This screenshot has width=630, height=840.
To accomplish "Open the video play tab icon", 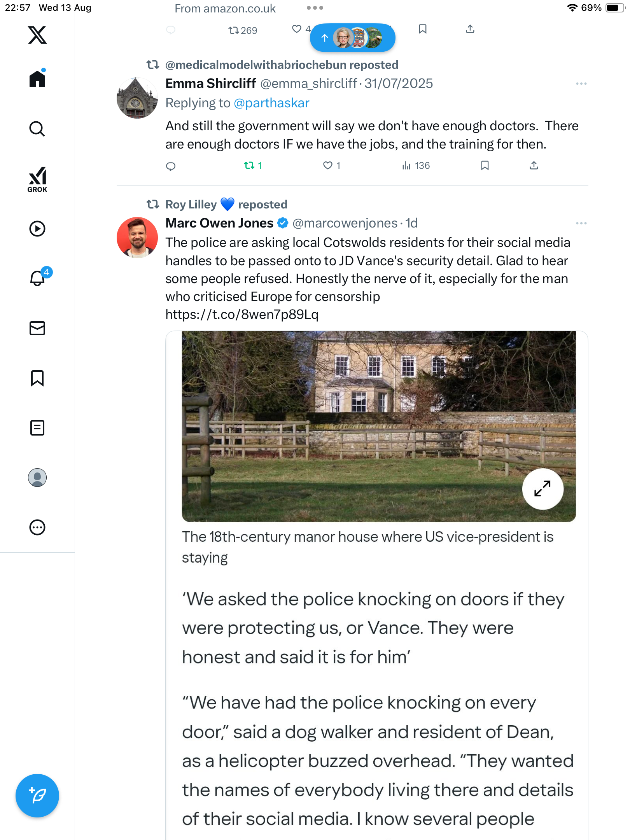I will [x=37, y=229].
